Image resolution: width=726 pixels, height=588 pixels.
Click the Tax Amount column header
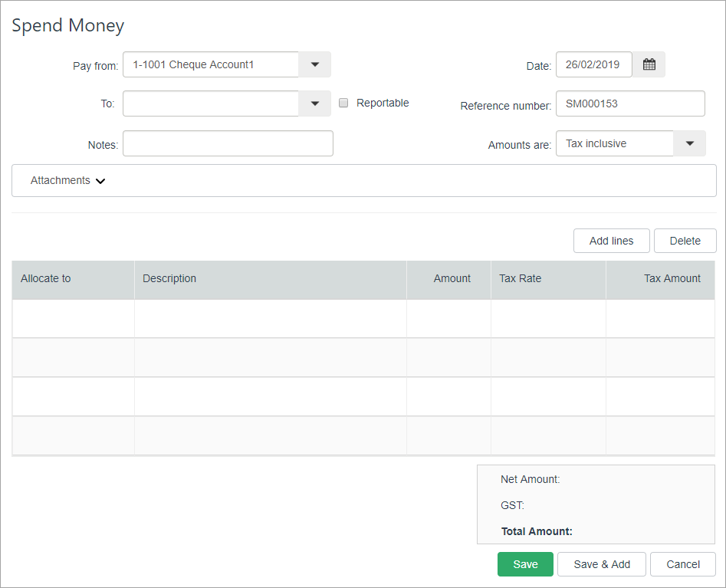660,280
